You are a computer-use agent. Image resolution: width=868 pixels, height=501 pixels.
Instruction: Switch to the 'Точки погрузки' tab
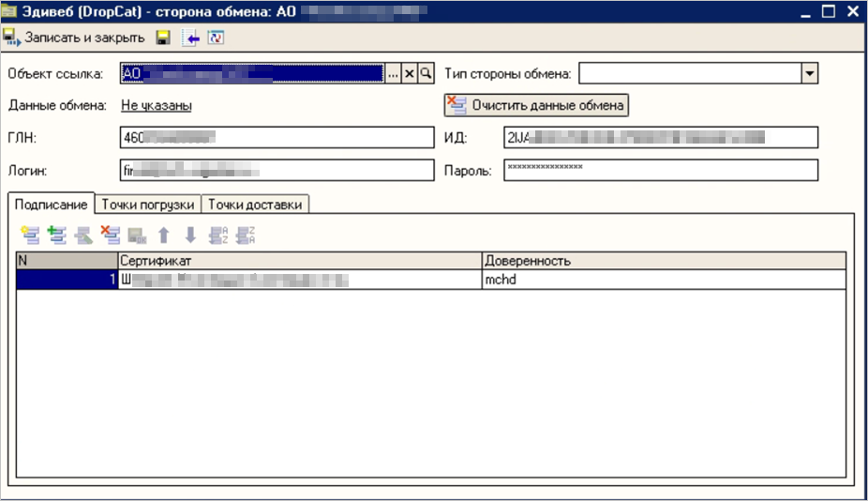(148, 205)
